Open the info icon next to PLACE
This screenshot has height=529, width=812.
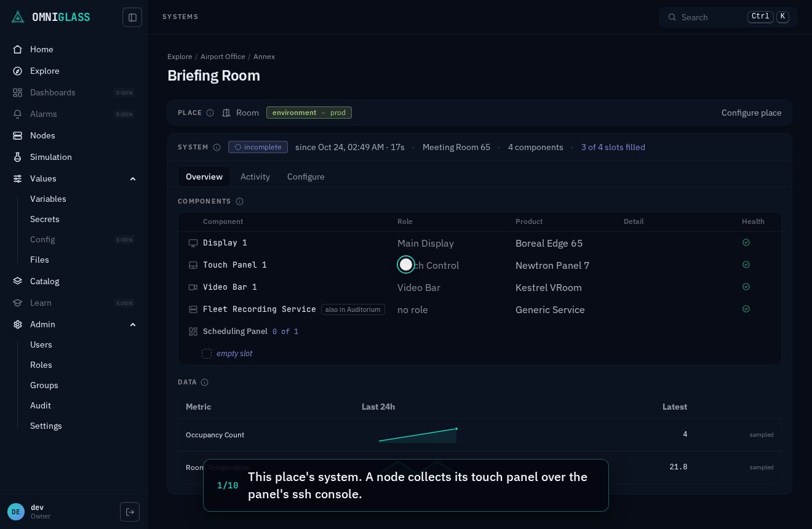pyautogui.click(x=210, y=113)
